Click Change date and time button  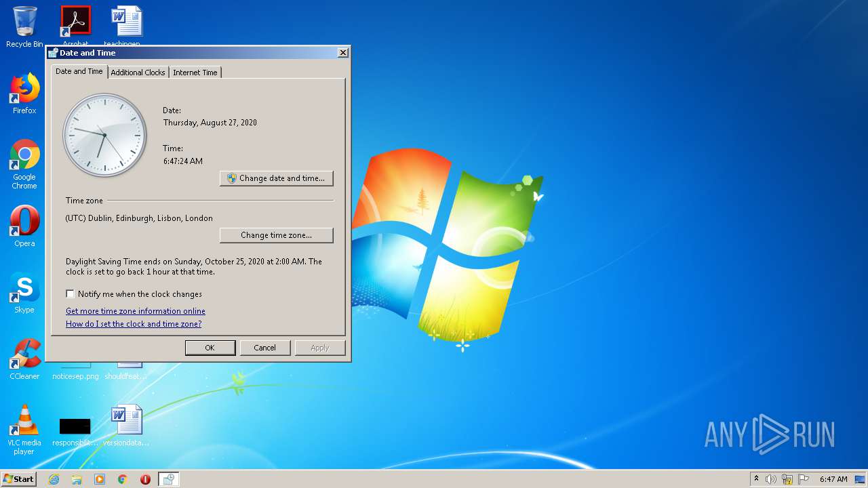(276, 178)
